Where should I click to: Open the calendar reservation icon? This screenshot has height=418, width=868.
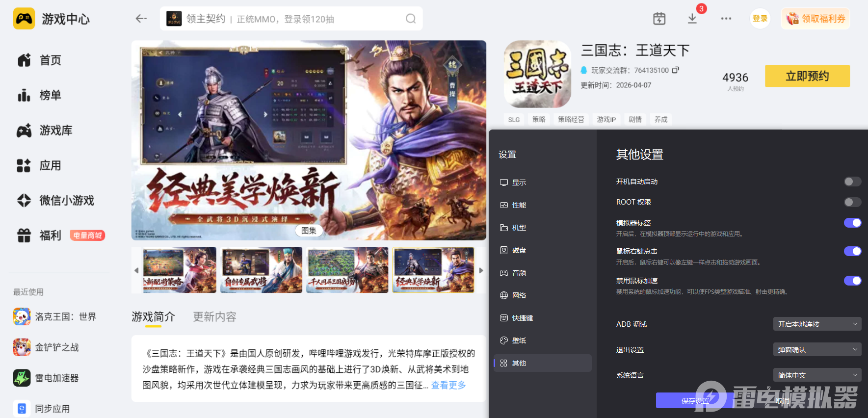coord(659,19)
